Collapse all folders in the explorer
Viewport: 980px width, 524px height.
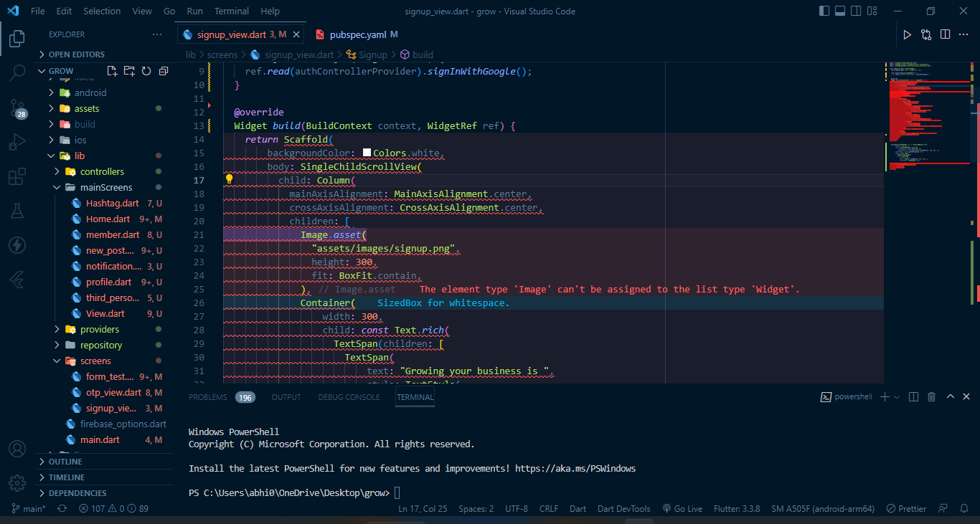(164, 71)
